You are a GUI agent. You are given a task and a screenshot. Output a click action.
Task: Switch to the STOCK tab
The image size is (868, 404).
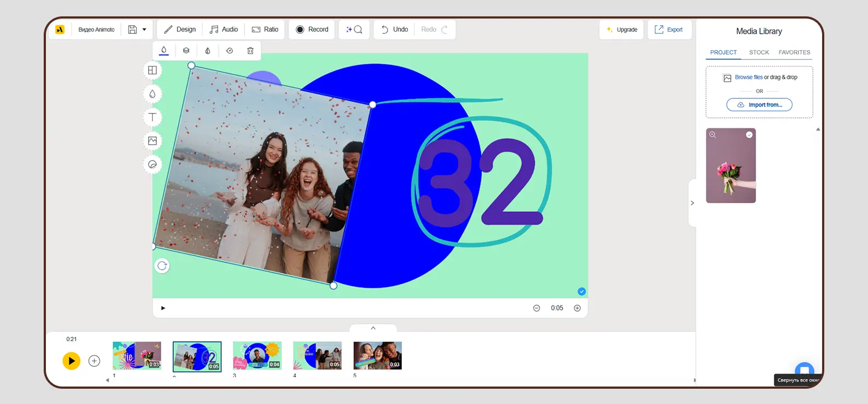(x=759, y=52)
